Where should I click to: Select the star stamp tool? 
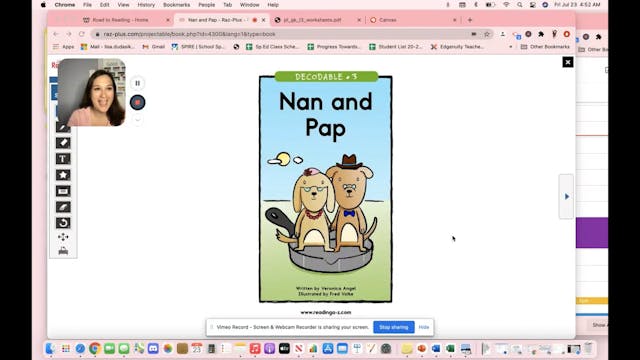click(x=63, y=175)
